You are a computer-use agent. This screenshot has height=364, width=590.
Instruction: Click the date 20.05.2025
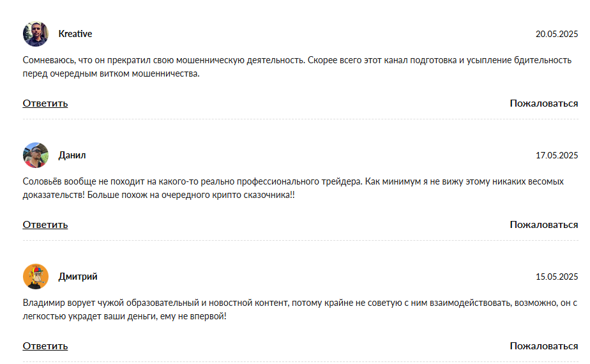(x=557, y=34)
